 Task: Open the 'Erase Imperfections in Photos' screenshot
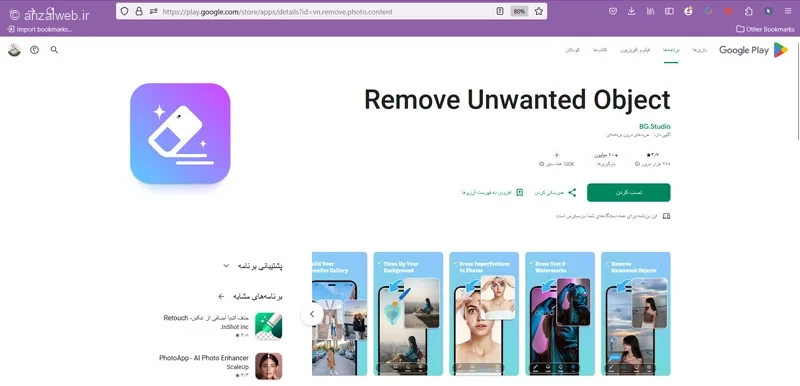coord(484,314)
